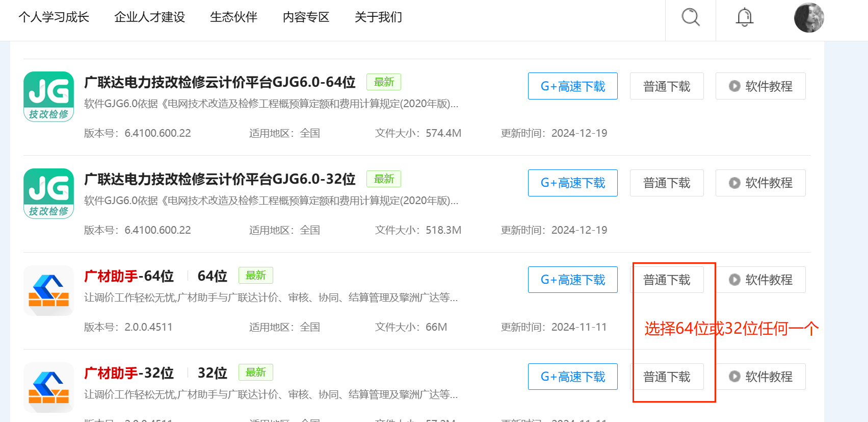The image size is (868, 422).
Task: Click the 广材助手-64位 description text
Action: click(x=271, y=297)
